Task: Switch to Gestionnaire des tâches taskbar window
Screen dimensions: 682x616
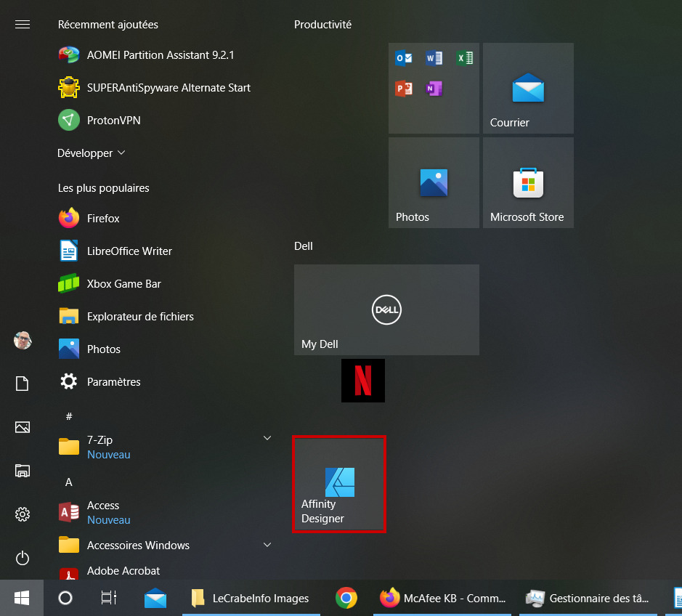Action: click(588, 598)
